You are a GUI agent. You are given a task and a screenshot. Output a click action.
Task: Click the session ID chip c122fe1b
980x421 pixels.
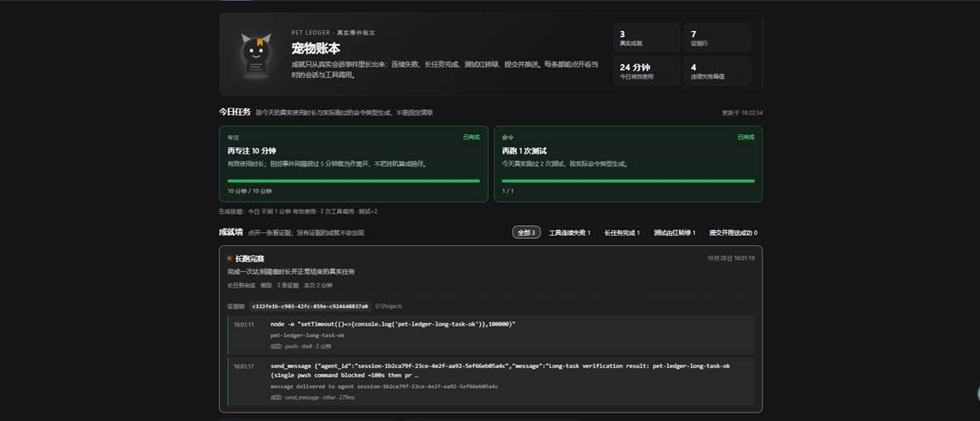point(310,306)
